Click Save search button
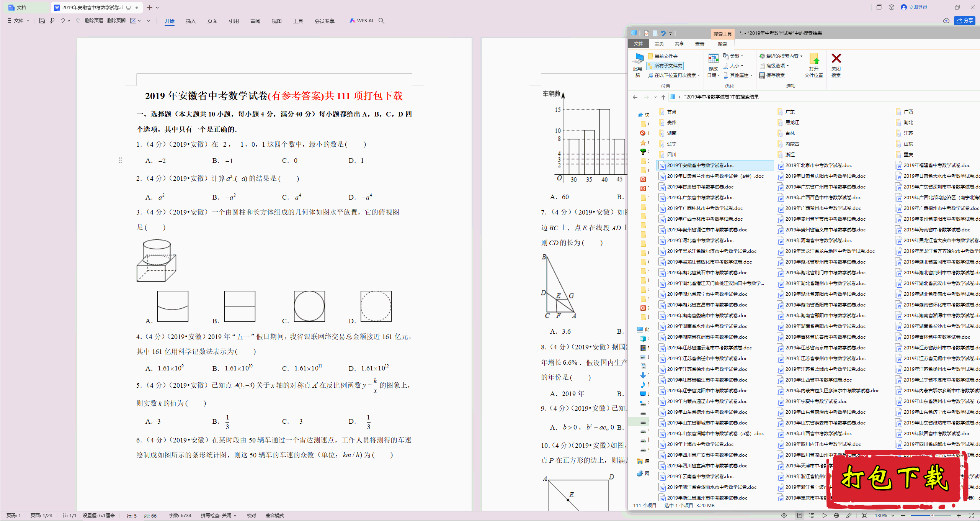 point(772,75)
